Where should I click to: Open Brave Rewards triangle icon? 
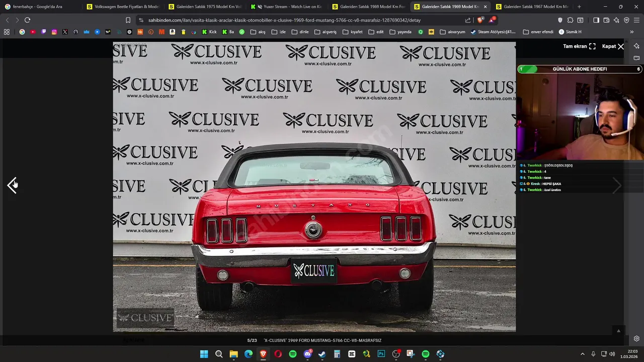(x=492, y=20)
